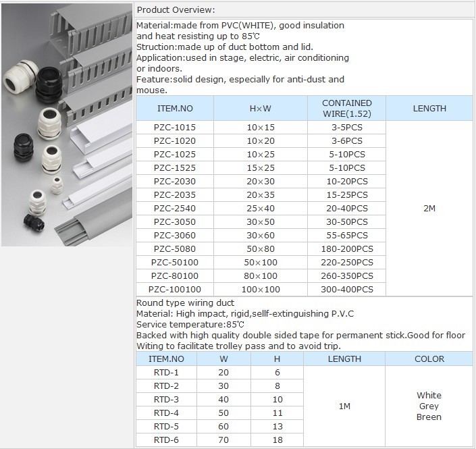Viewport: 476px width, 449px height.
Task: Click the 1M length cell
Action: pos(344,406)
